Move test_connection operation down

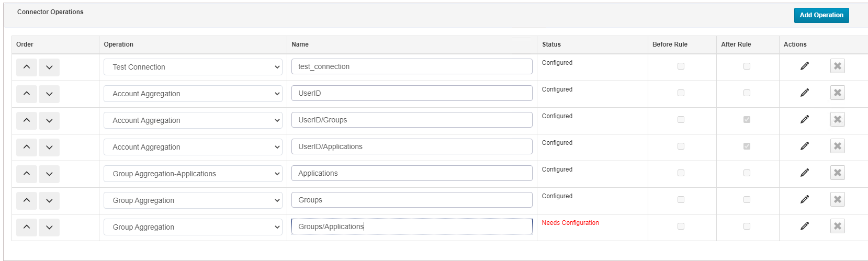point(49,67)
